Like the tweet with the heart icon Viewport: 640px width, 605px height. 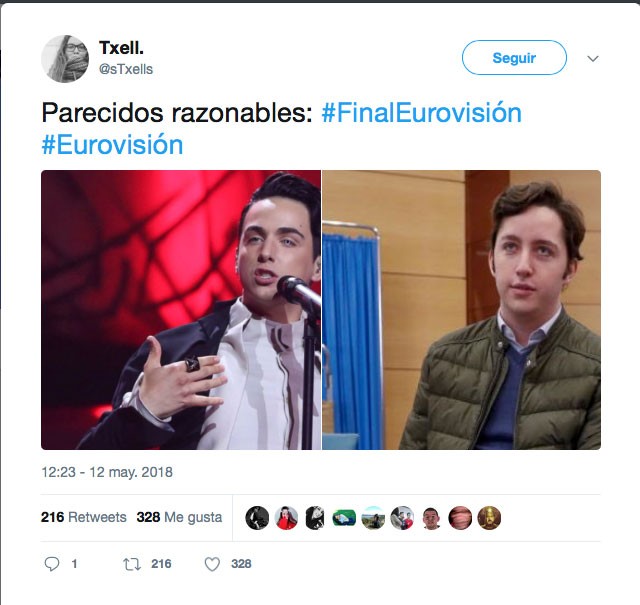coord(212,564)
